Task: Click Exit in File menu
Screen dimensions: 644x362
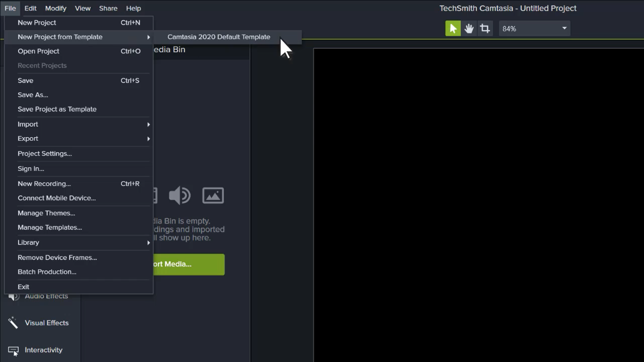Action: 79,287
